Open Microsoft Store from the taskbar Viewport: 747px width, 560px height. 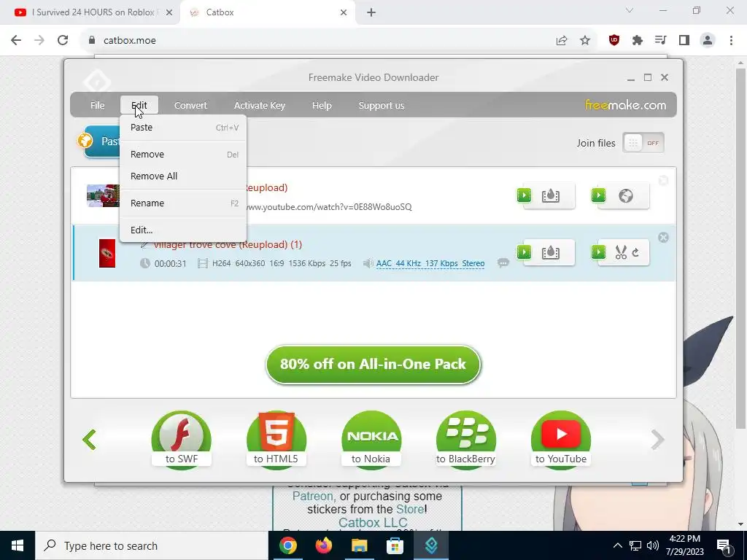coord(395,545)
